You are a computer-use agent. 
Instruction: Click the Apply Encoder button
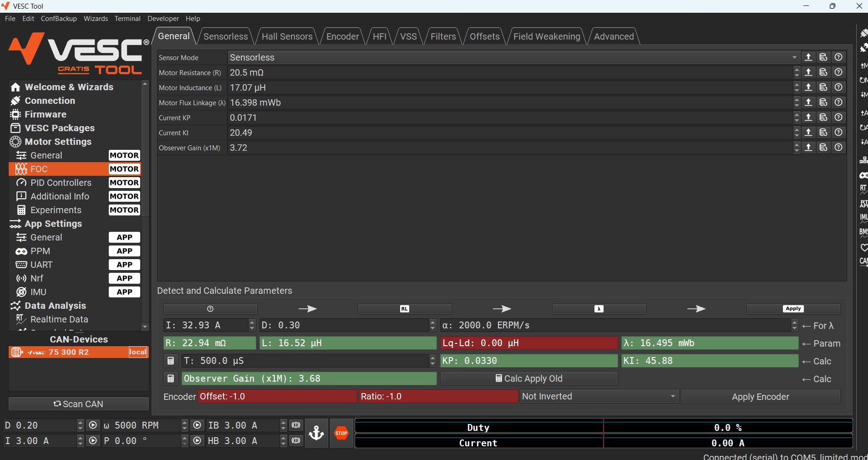pyautogui.click(x=760, y=397)
